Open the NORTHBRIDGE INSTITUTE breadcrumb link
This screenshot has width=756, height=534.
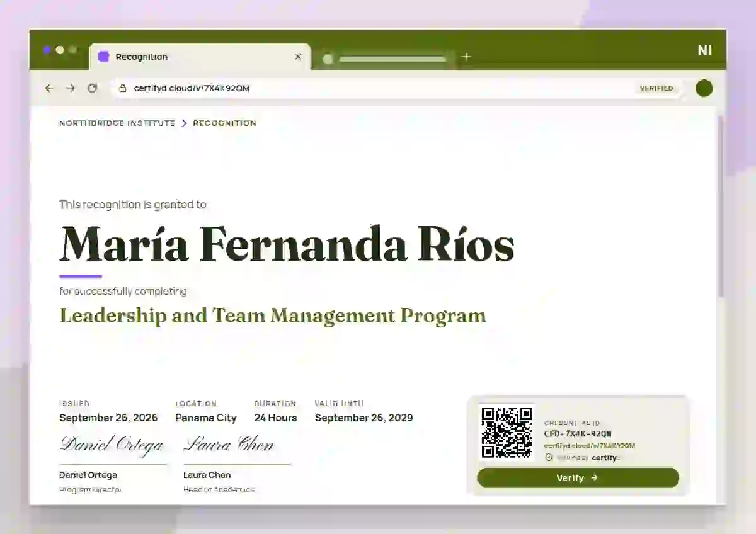117,123
